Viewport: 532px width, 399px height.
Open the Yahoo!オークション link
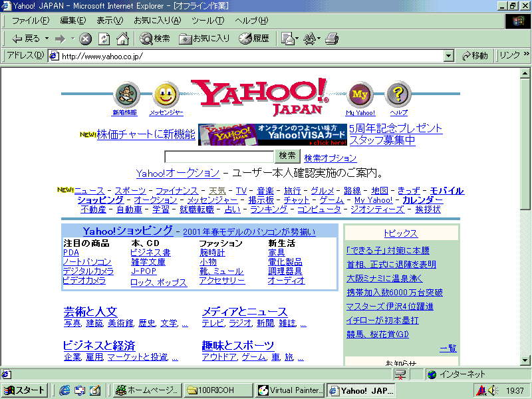[178, 174]
